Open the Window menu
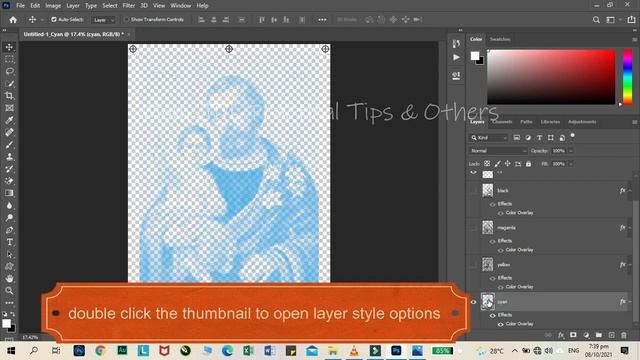The width and height of the screenshot is (640, 360). coord(181,6)
